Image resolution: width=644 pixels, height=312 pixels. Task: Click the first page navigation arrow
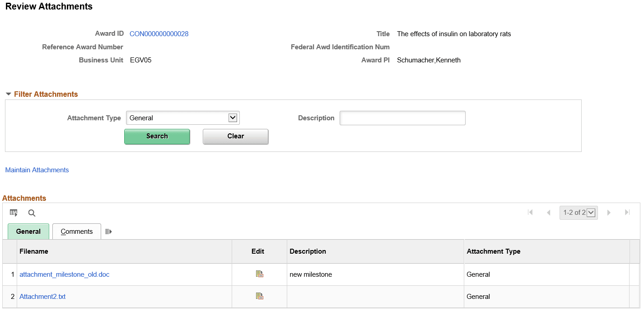pos(530,212)
